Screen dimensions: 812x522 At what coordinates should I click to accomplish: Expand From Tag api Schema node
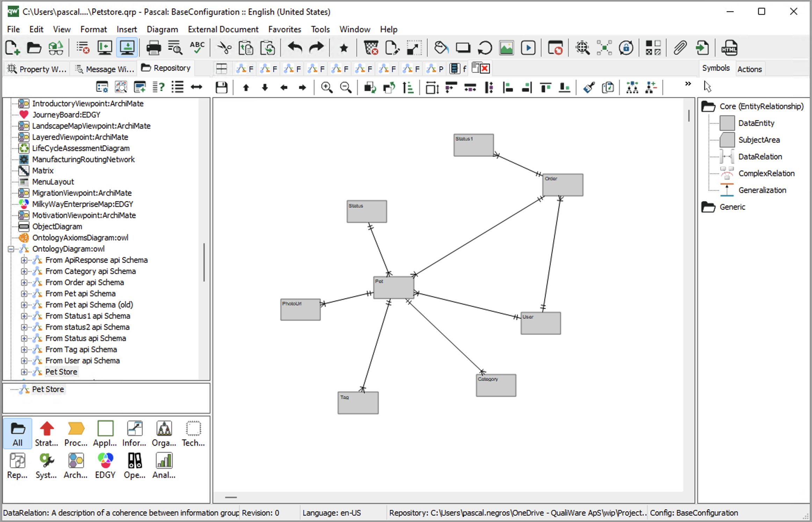pyautogui.click(x=24, y=349)
